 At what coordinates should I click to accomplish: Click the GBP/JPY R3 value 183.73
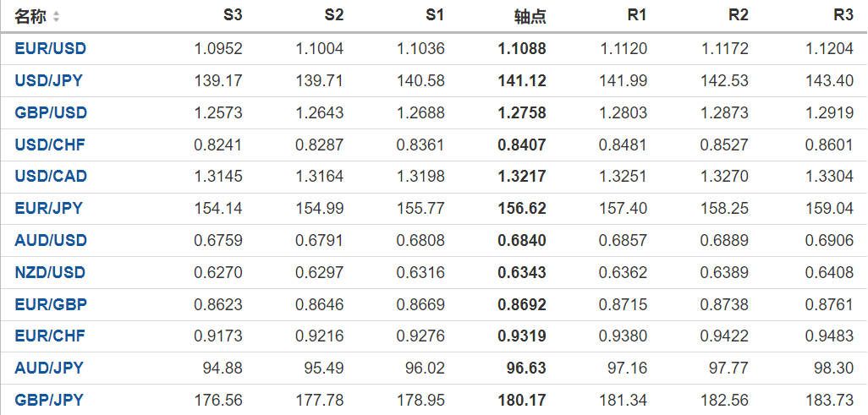(830, 401)
